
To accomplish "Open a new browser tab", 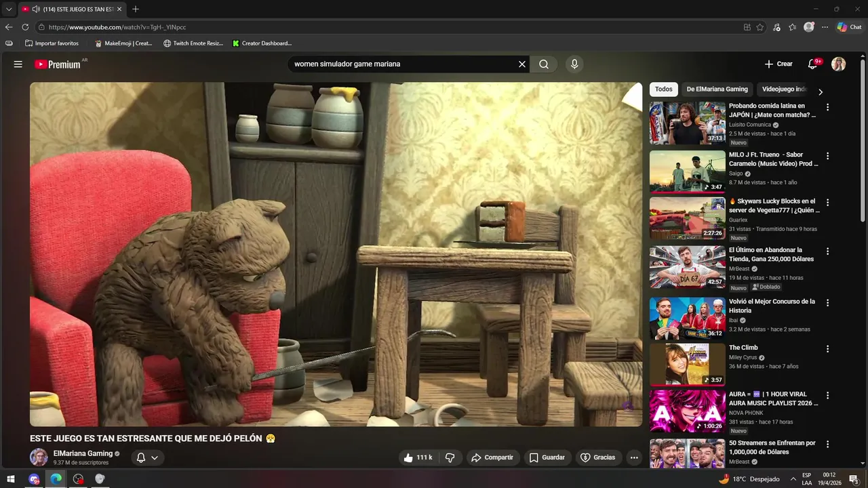I will [x=136, y=9].
